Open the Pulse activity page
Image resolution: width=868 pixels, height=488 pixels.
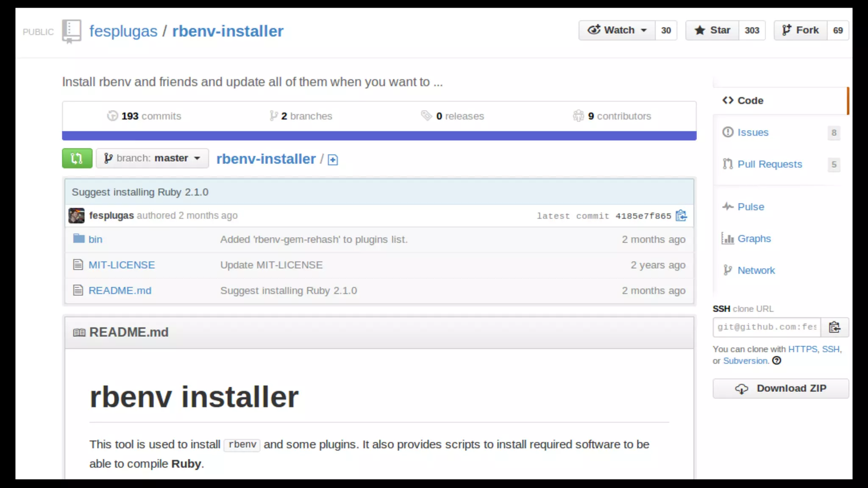click(751, 207)
